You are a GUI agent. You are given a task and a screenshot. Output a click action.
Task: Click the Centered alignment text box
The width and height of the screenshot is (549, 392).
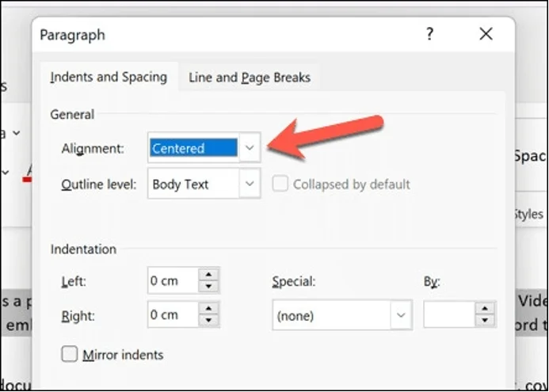pyautogui.click(x=193, y=148)
